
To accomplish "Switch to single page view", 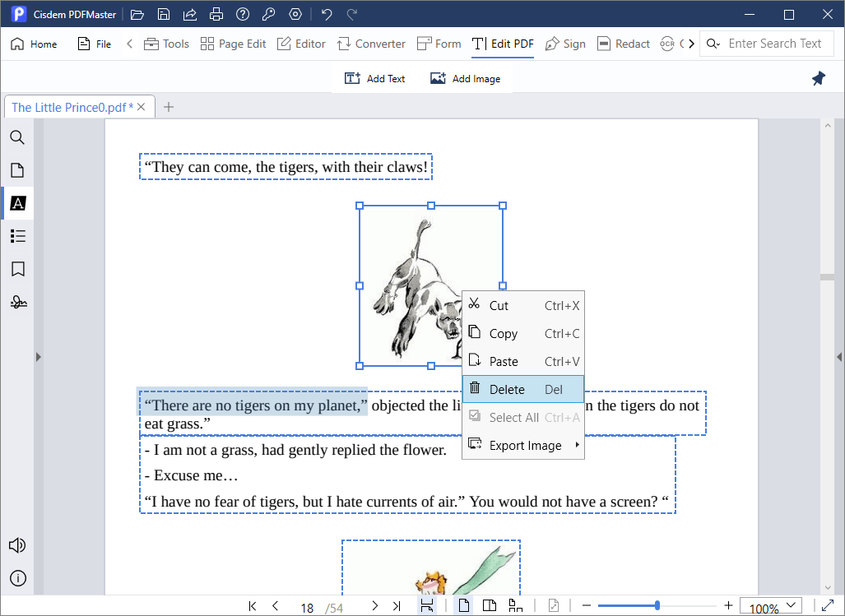I will (463, 605).
